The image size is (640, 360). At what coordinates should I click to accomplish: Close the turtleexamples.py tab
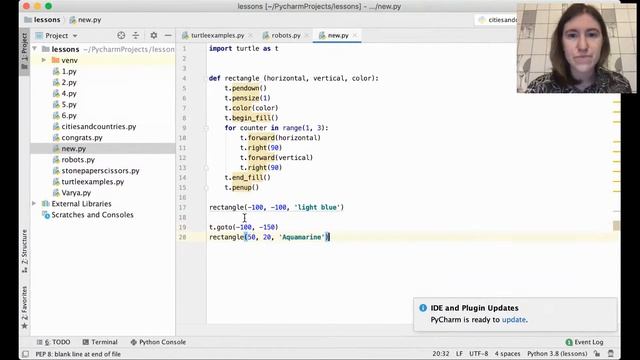[x=250, y=36]
